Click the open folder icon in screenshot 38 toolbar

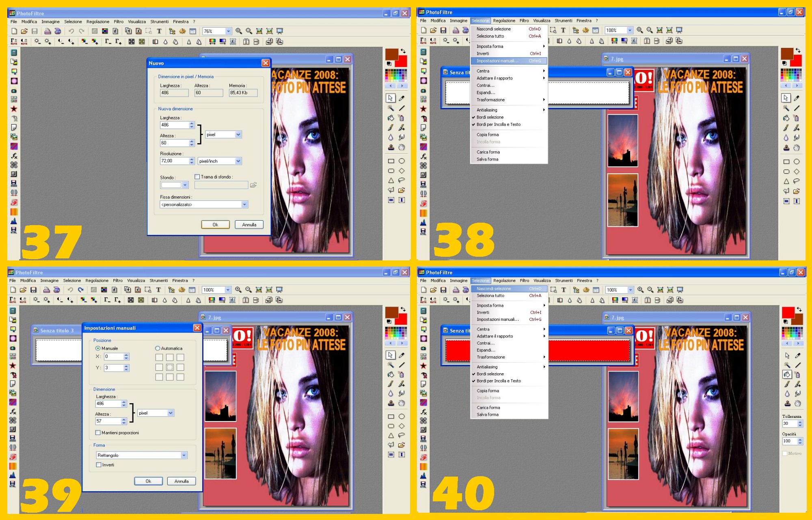tap(433, 30)
